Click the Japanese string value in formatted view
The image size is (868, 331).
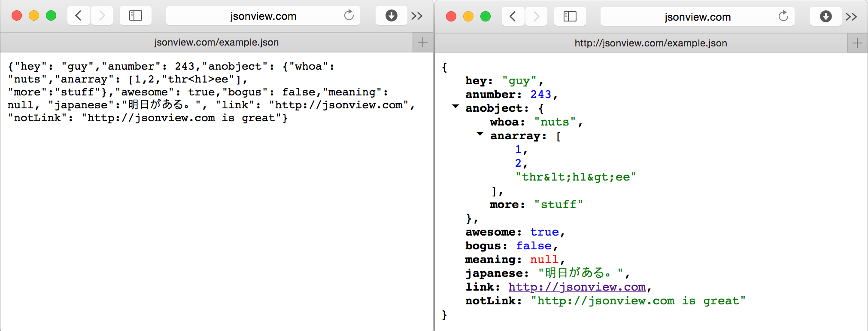click(x=581, y=273)
